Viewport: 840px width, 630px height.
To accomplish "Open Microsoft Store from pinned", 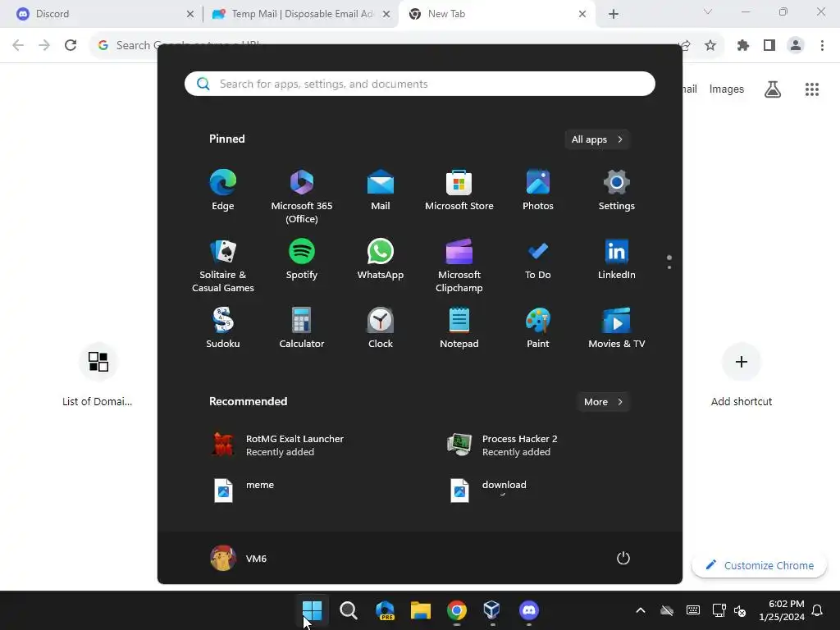I will pos(459,190).
